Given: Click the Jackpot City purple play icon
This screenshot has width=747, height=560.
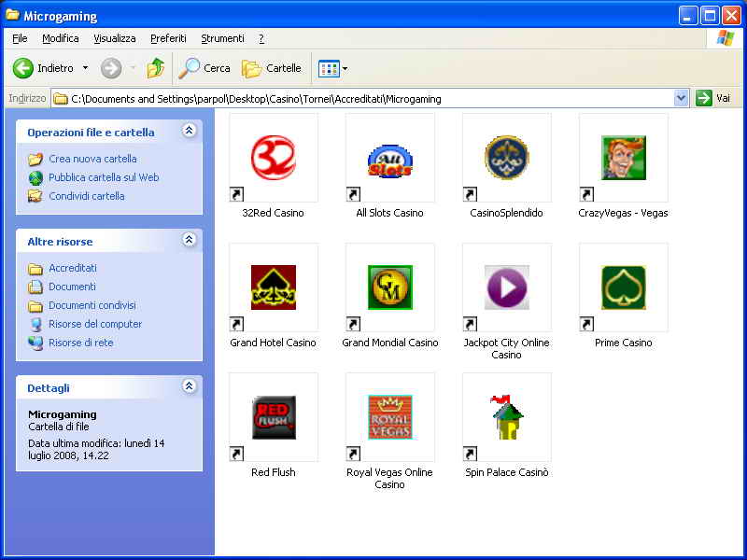Looking at the screenshot, I should (507, 287).
